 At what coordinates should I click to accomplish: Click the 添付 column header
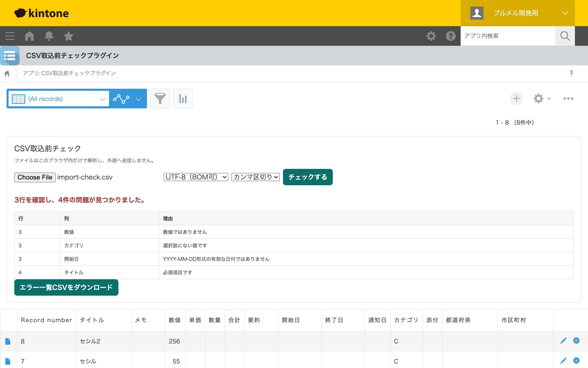pyautogui.click(x=432, y=320)
